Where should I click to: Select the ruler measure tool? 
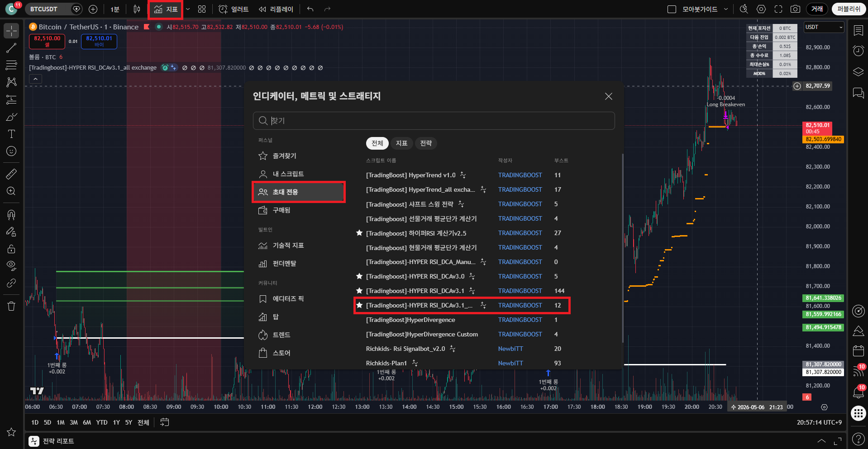pyautogui.click(x=11, y=174)
